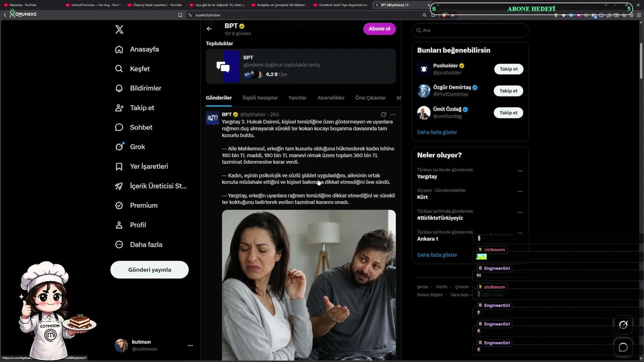Open the İçerik Üreticisi rocket icon

pyautogui.click(x=119, y=186)
